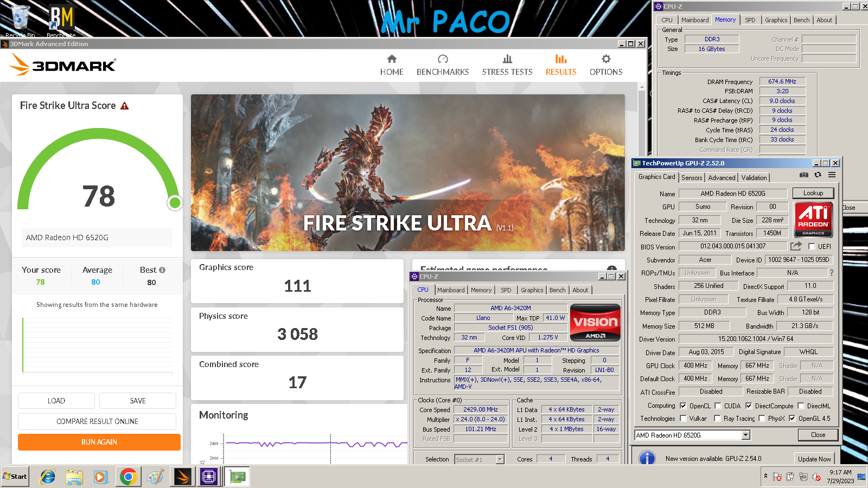Toggle the DirectCompute checkbox

749,406
